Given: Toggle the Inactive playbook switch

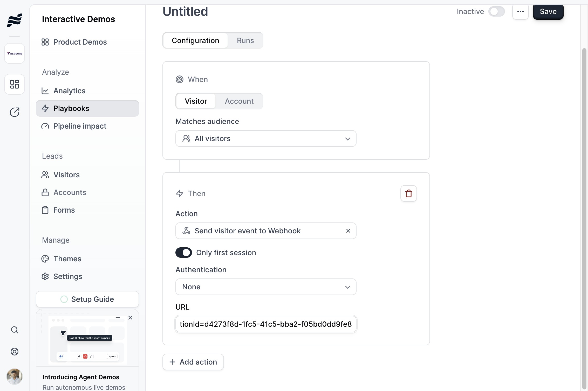Looking at the screenshot, I should click(496, 12).
